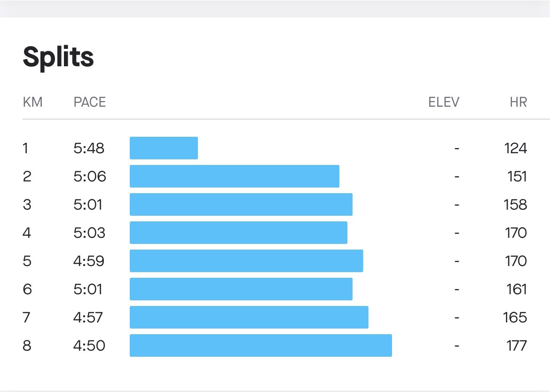Click the Splits heading
Screen dimensions: 550x392
click(58, 58)
